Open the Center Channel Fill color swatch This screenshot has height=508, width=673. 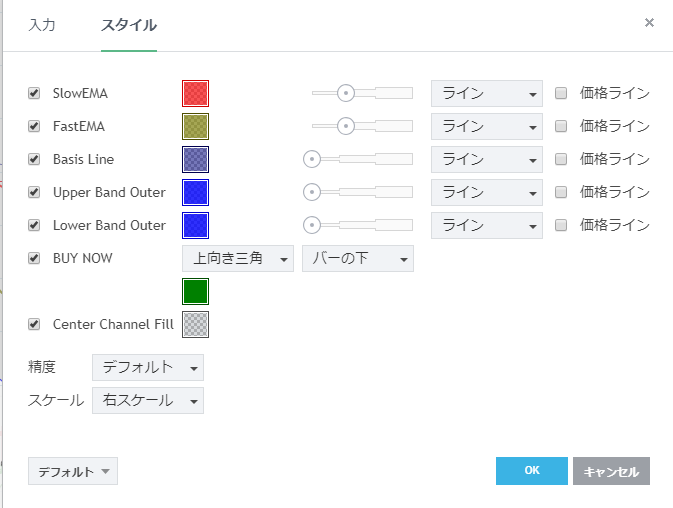pos(195,324)
